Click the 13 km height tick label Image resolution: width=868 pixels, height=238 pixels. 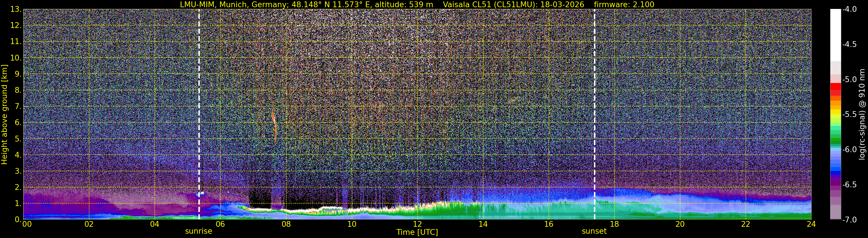[16, 10]
